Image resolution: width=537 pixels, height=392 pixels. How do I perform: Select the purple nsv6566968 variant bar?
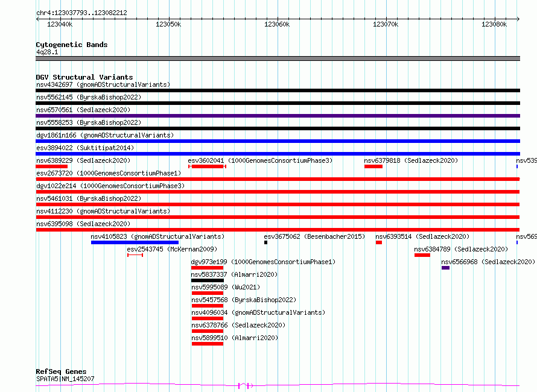445,268
